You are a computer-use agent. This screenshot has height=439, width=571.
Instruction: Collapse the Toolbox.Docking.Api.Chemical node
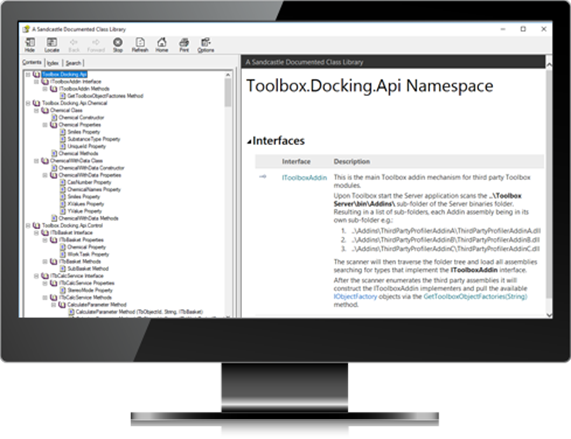click(28, 103)
